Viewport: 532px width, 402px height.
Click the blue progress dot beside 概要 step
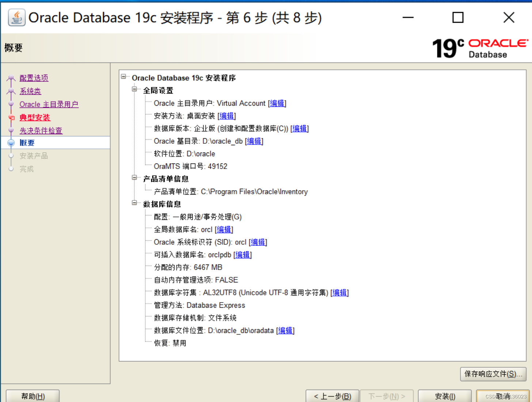click(x=11, y=142)
